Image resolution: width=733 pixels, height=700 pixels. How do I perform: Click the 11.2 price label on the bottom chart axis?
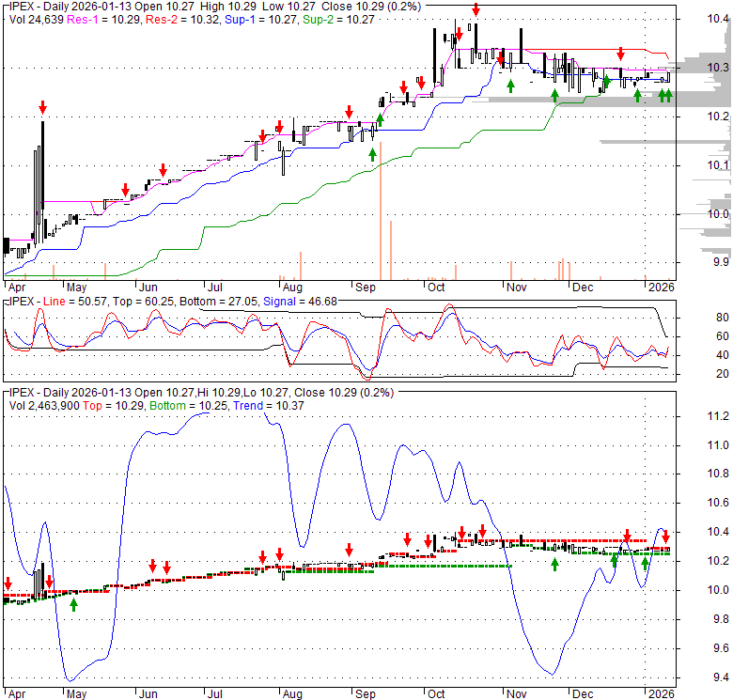[718, 416]
